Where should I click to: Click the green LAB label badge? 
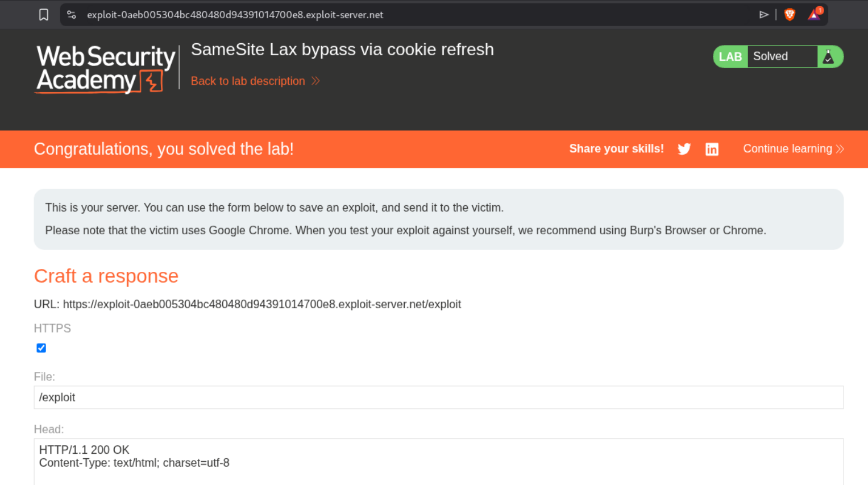pos(730,57)
